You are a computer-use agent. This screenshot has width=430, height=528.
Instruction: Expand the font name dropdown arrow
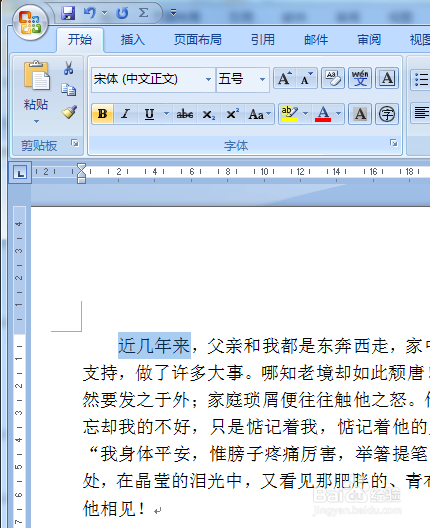tap(209, 79)
